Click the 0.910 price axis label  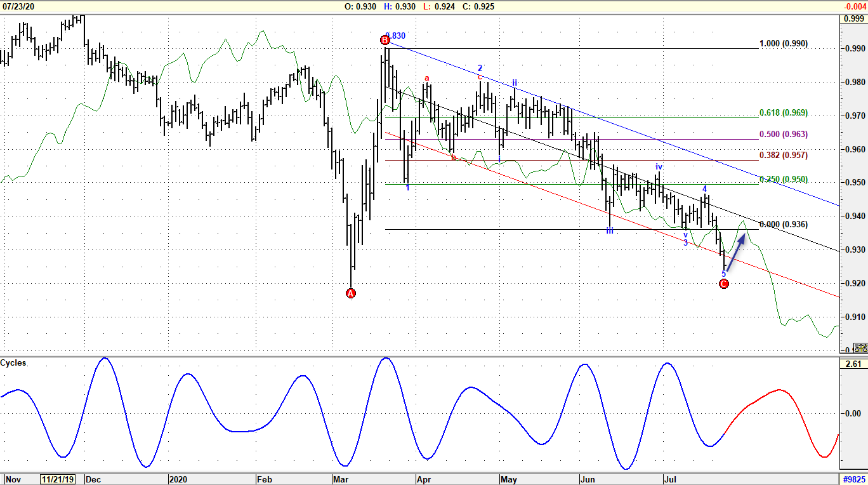(855, 317)
